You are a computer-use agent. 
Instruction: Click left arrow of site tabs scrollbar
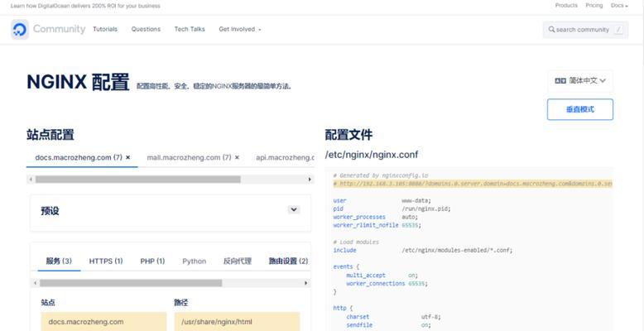31,180
